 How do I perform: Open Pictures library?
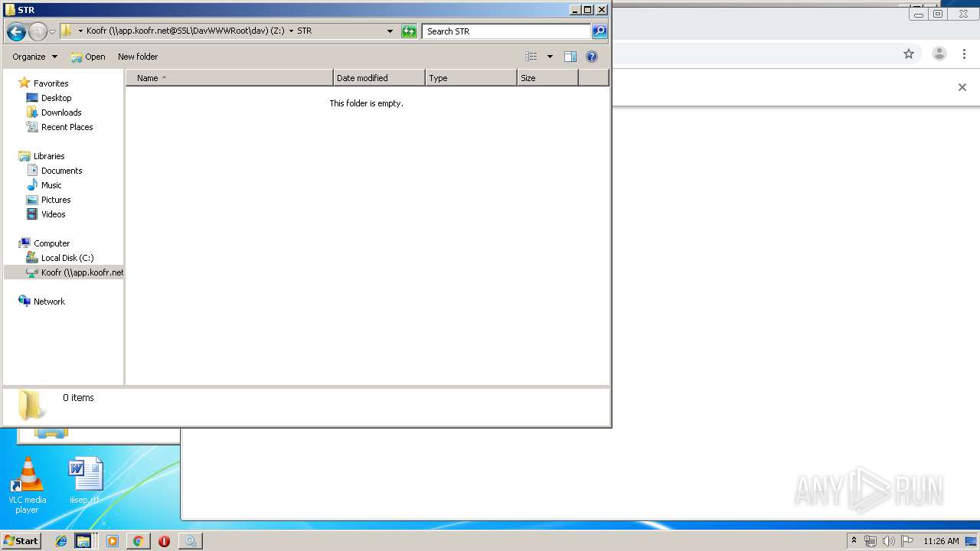pyautogui.click(x=56, y=200)
